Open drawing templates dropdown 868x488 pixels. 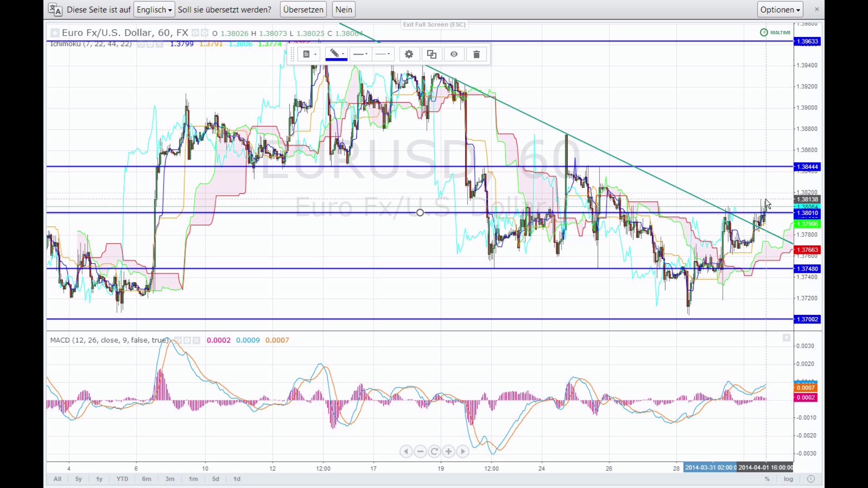(309, 54)
